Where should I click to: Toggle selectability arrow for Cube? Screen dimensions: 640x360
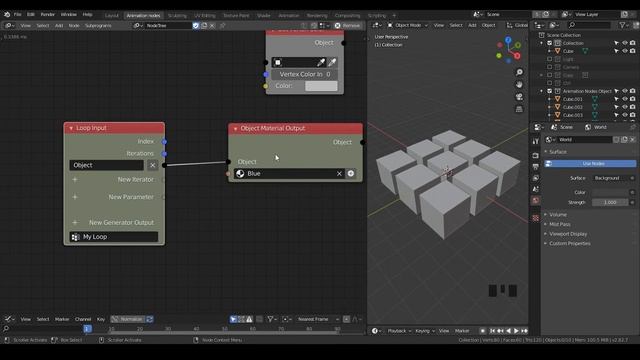point(616,51)
